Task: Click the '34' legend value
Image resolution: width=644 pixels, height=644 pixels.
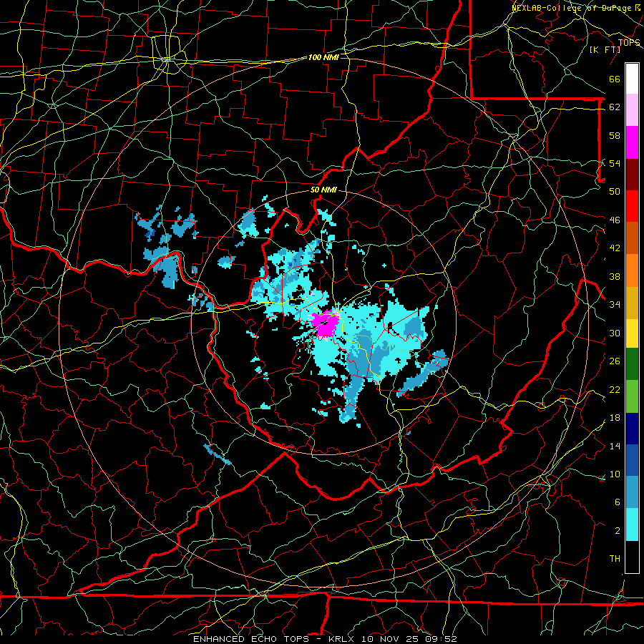Action: pyautogui.click(x=615, y=305)
